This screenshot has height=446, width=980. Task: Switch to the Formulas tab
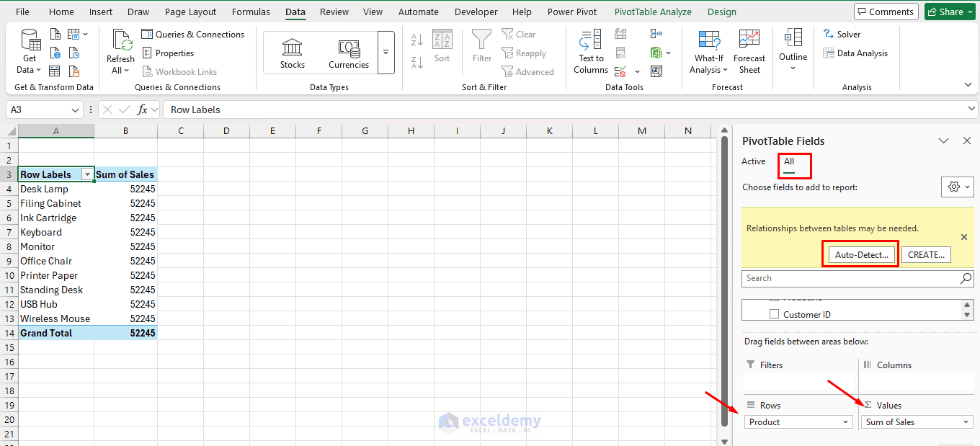coord(251,12)
